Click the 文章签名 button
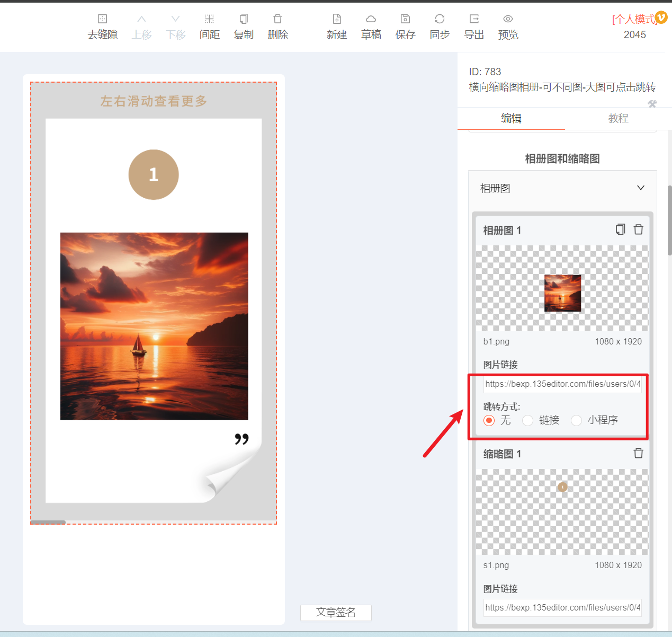672x637 pixels. tap(336, 613)
